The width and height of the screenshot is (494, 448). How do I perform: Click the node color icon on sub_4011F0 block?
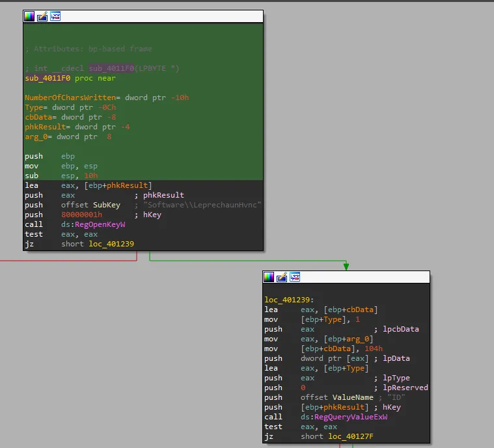(x=29, y=16)
